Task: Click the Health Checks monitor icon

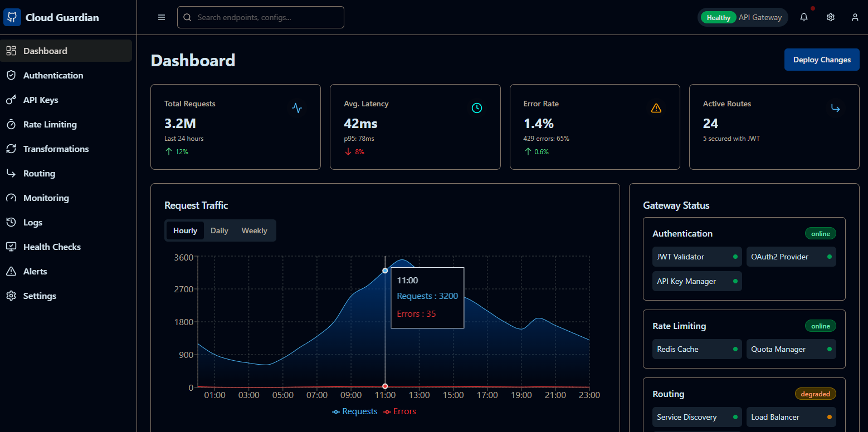Action: click(11, 247)
